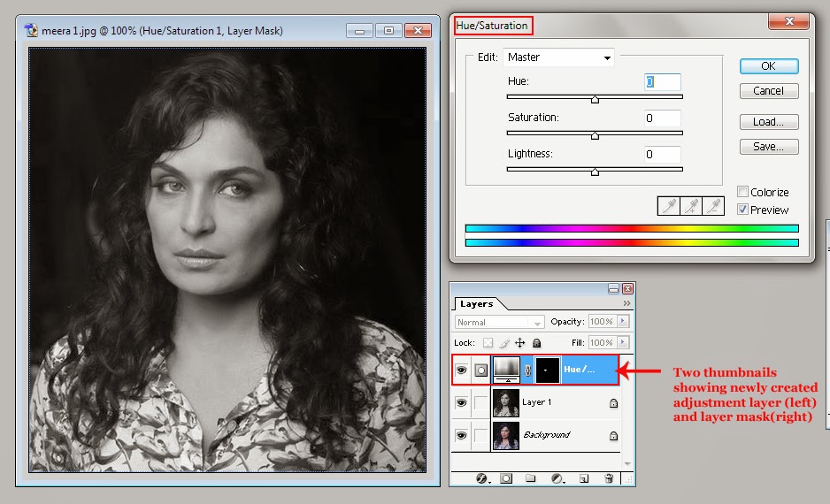Enable the Colorize checkbox
This screenshot has width=830, height=504.
[x=742, y=192]
